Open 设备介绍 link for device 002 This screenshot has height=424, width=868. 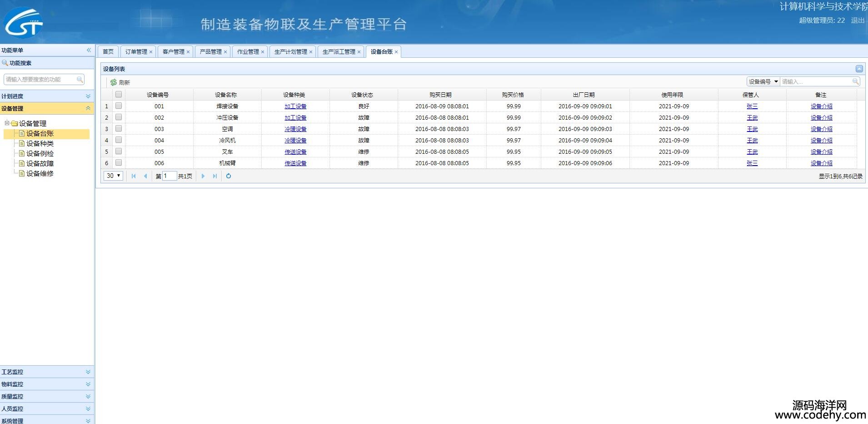coord(821,117)
